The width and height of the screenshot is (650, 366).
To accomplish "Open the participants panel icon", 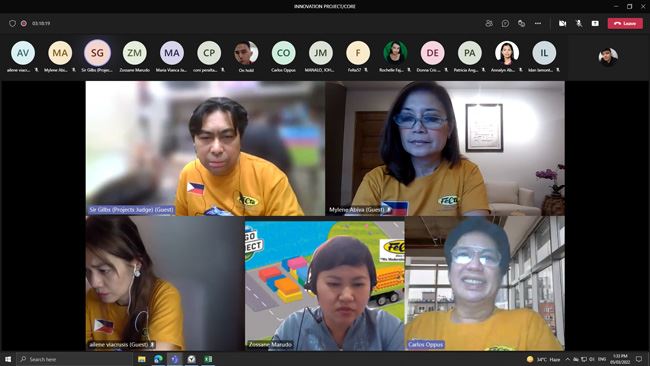I will [x=489, y=23].
